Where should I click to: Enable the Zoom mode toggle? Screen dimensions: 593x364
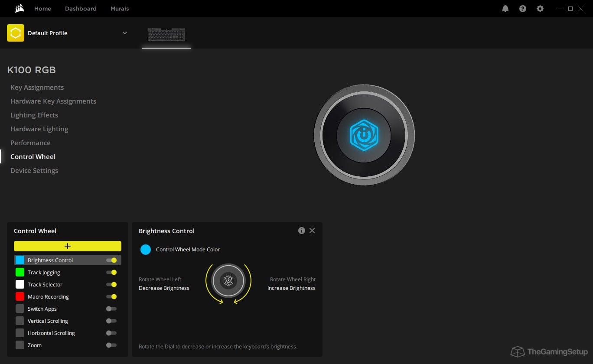tap(111, 345)
